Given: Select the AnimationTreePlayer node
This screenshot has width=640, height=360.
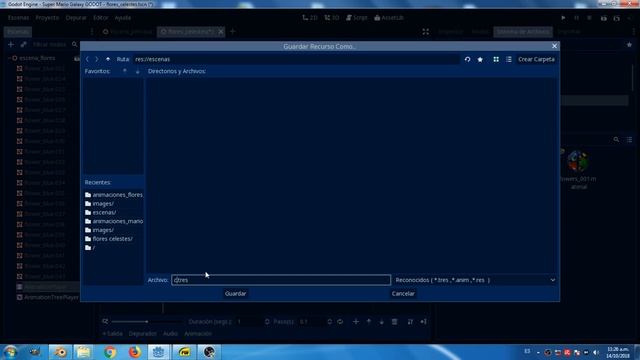Looking at the screenshot, I should (x=47, y=298).
